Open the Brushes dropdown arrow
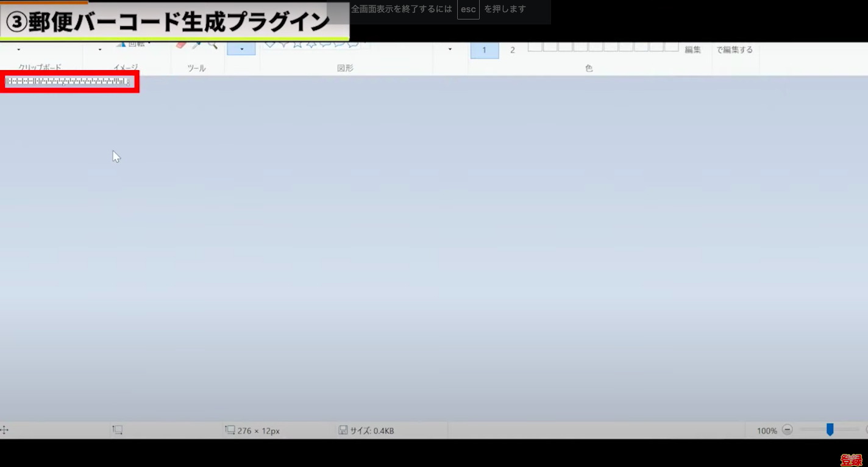868x467 pixels. coord(241,49)
